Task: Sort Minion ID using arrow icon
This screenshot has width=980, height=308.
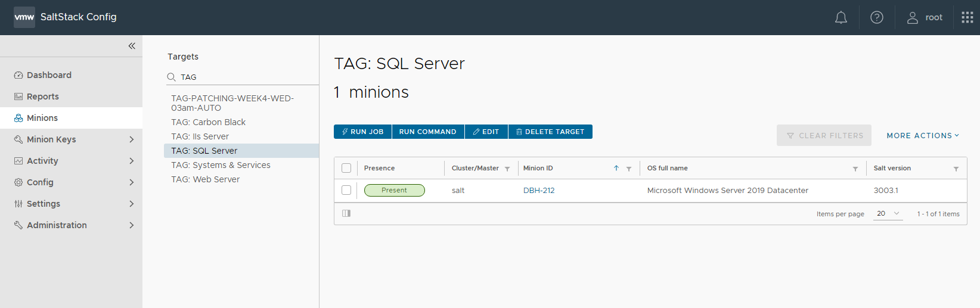Action: (616, 169)
